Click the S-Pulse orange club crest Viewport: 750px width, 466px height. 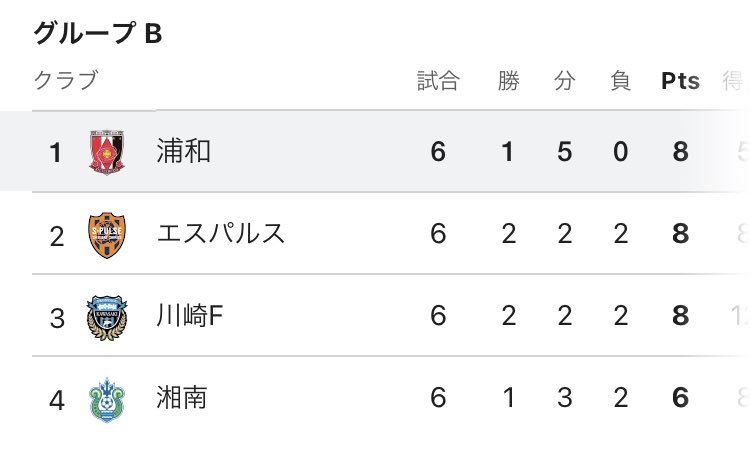107,235
